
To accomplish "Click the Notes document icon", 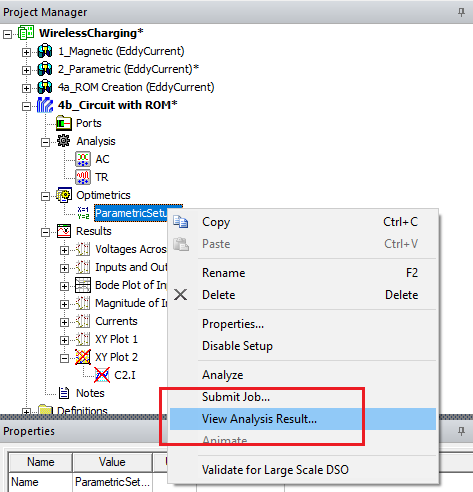I will [64, 393].
